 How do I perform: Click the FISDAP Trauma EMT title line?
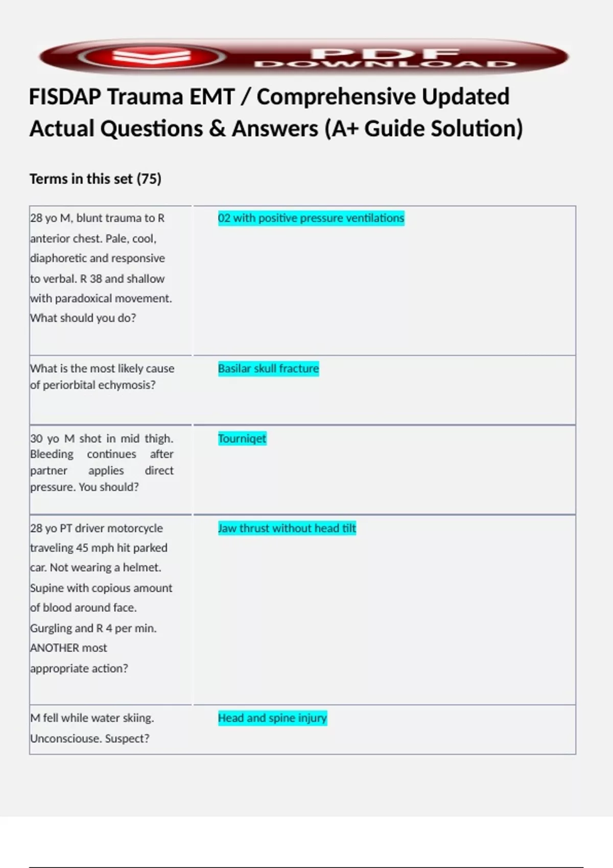coord(269,97)
